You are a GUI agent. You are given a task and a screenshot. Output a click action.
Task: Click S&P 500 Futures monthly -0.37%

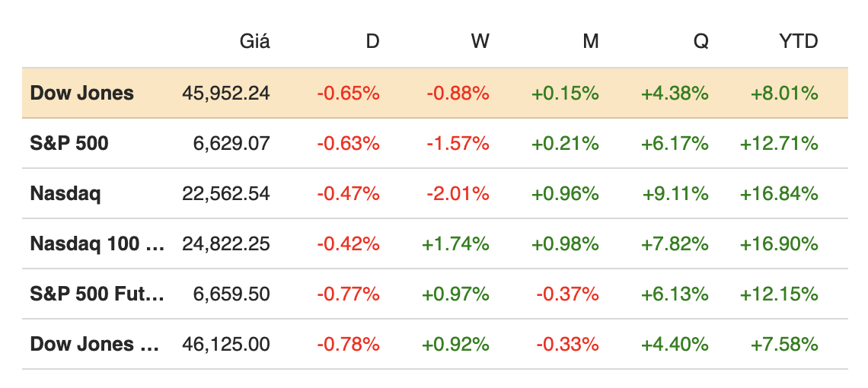tap(567, 294)
